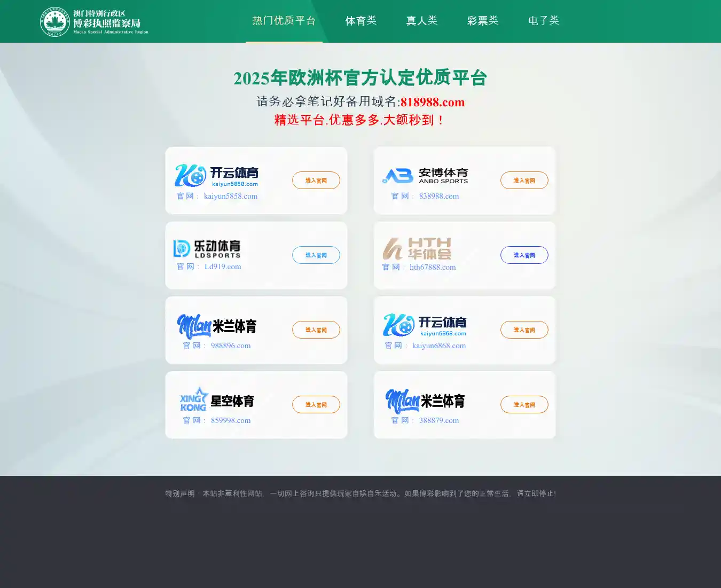Image resolution: width=721 pixels, height=588 pixels.
Task: Click the Kaiyun logo with kaiyun6868.com
Action: coord(425,325)
